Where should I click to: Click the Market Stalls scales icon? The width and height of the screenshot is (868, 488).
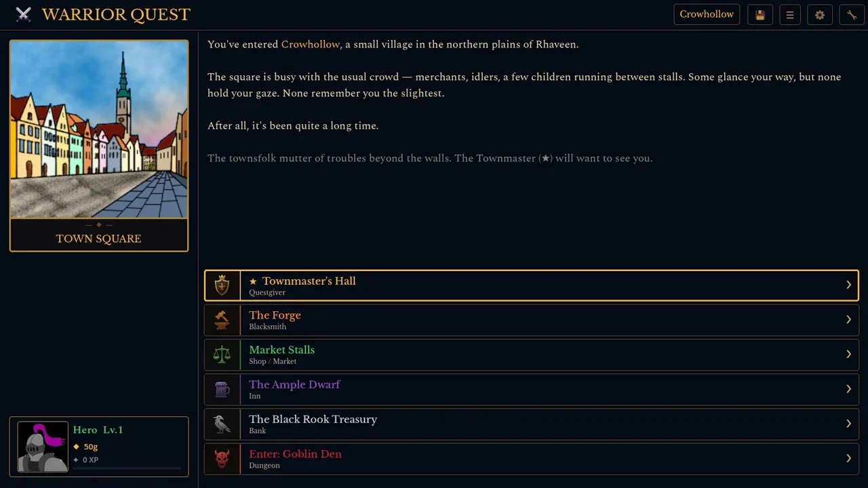222,354
